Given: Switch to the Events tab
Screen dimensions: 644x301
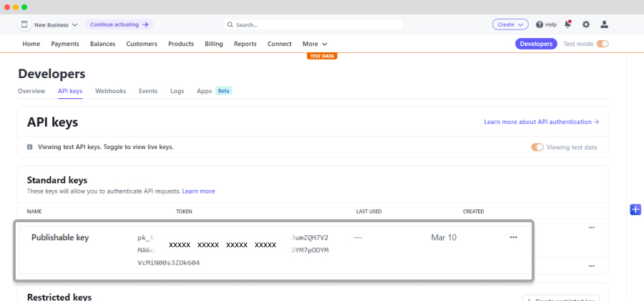Looking at the screenshot, I should click(148, 91).
